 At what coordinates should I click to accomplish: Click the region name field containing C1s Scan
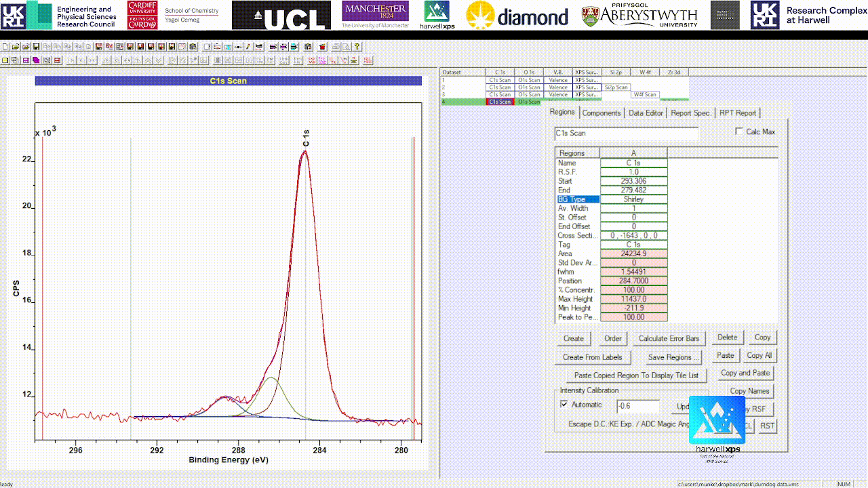[627, 134]
